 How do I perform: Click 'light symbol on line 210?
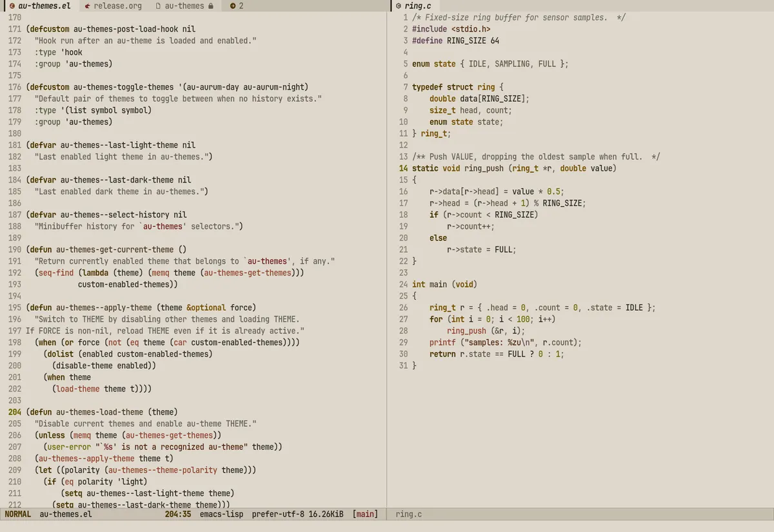(x=133, y=482)
